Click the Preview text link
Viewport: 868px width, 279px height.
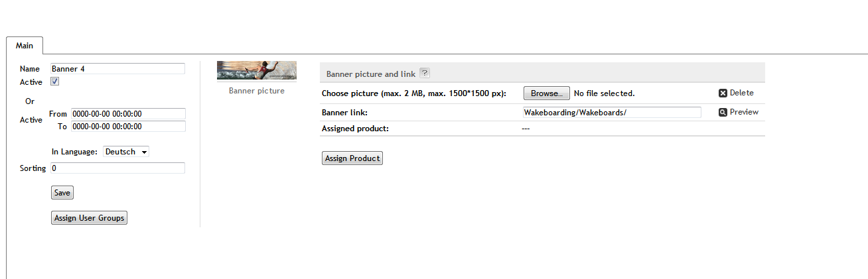point(744,112)
